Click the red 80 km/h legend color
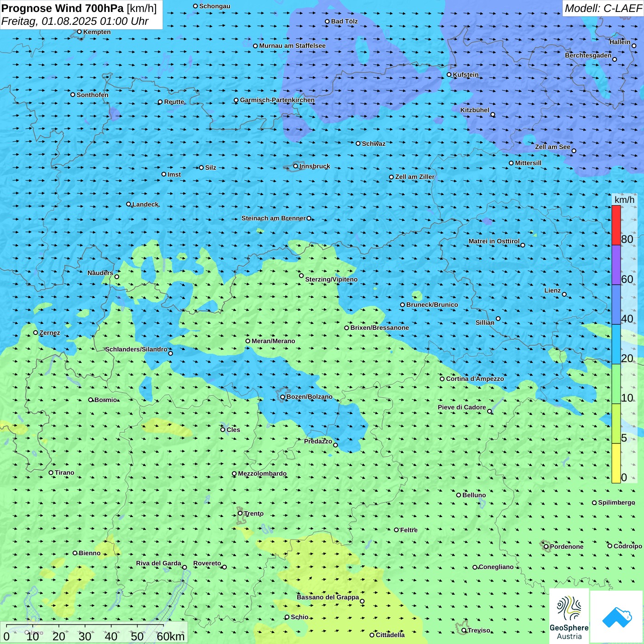644x644 pixels. pyautogui.click(x=616, y=225)
